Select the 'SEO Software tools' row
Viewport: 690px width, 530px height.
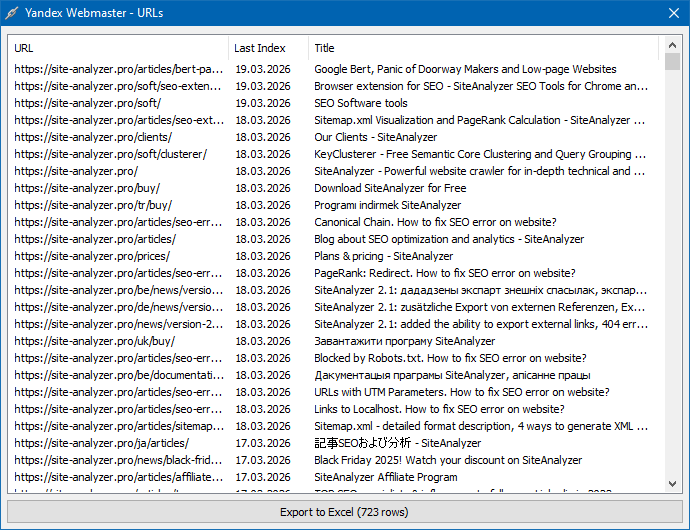pyautogui.click(x=336, y=103)
